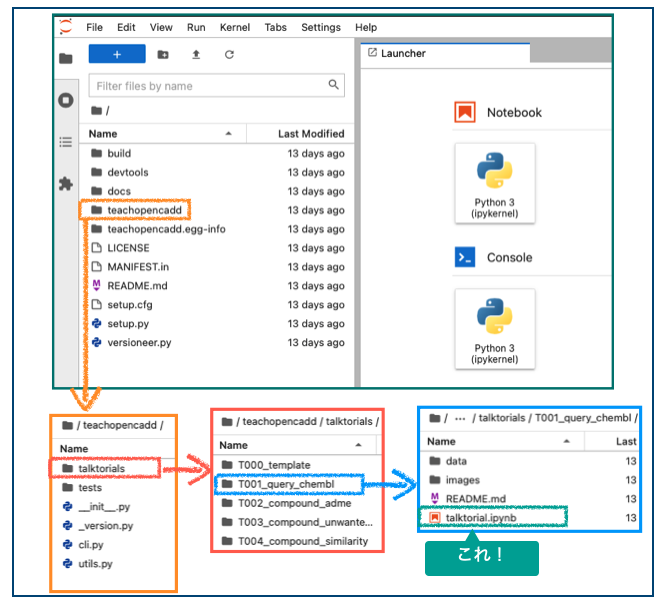Screen dimensions: 660x604
Task: Click the Launcher tab icon
Action: point(372,53)
